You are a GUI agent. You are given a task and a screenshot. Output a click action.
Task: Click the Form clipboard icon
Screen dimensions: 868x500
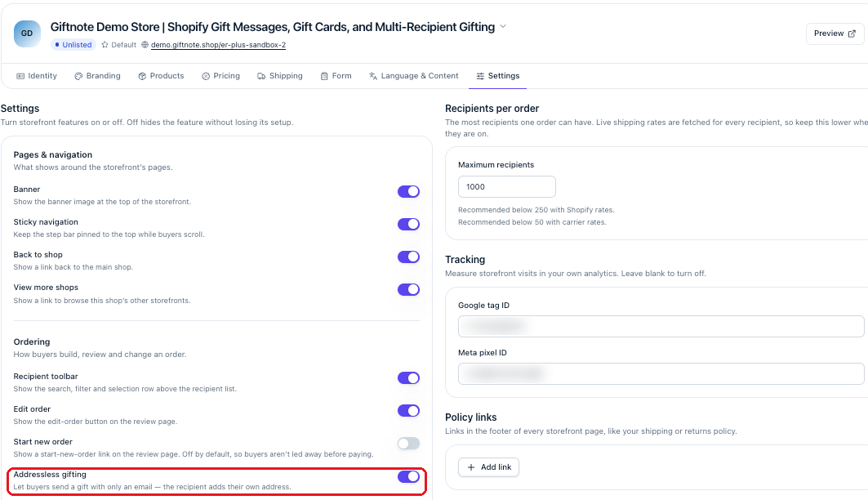[x=324, y=77]
